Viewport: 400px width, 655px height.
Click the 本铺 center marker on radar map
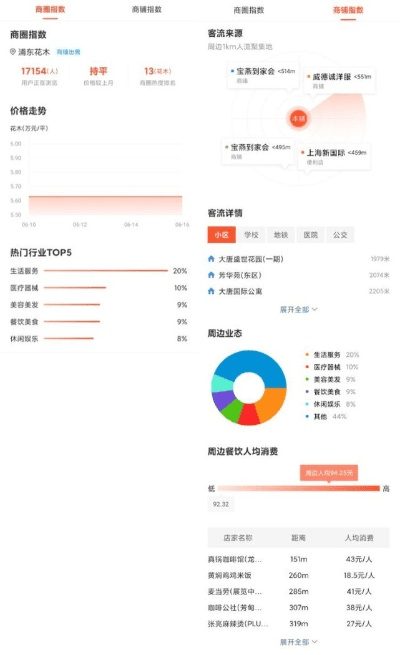(x=298, y=119)
